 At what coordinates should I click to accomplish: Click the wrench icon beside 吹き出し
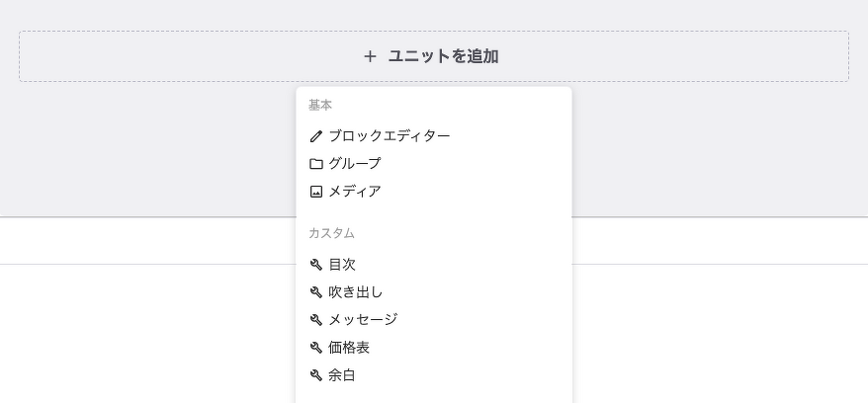316,292
